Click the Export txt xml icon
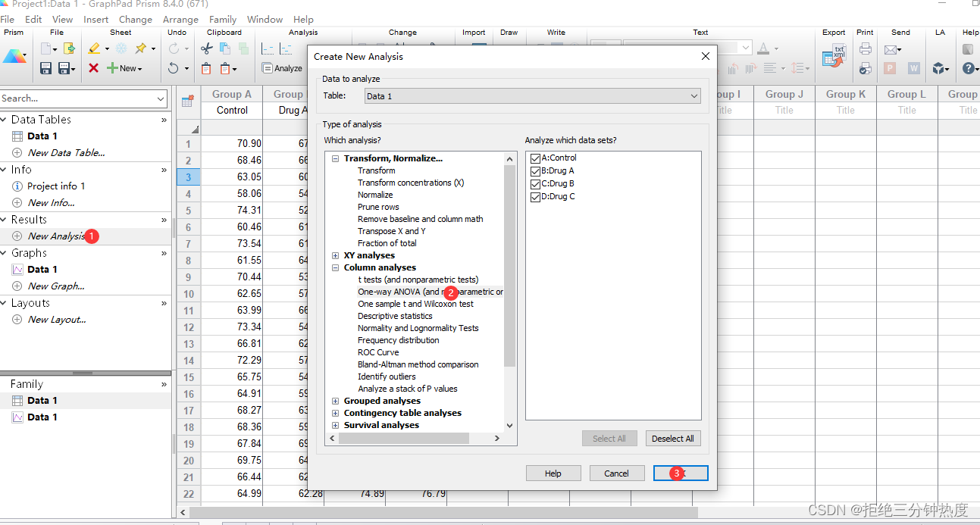This screenshot has width=980, height=525. 834,56
